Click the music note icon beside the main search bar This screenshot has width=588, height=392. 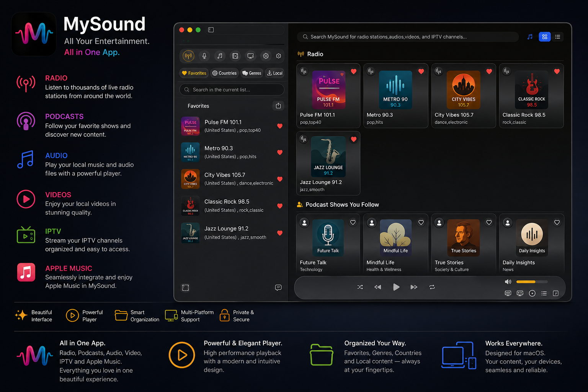[530, 37]
